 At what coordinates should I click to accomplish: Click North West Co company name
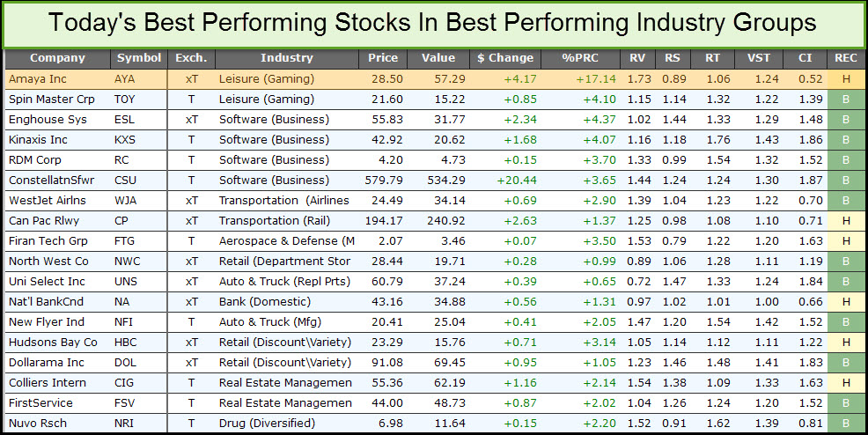[48, 262]
